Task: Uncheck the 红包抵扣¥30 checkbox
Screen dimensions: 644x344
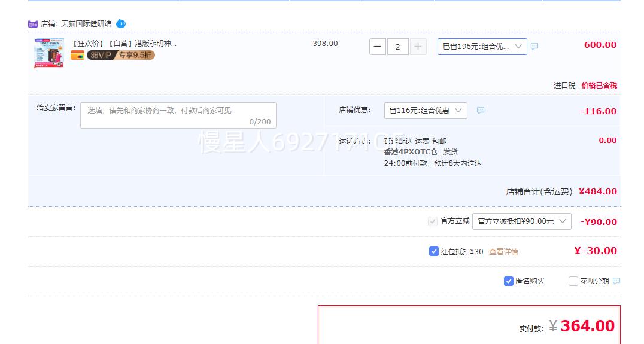Action: 434,251
